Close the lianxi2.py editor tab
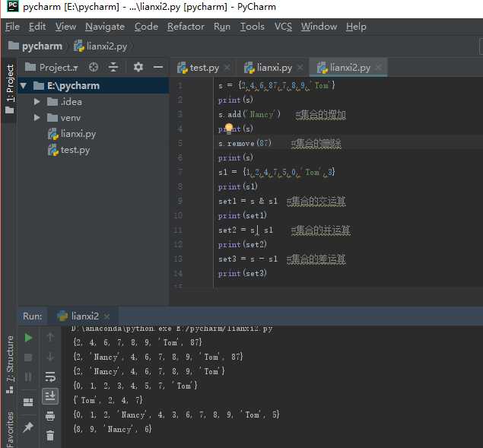This screenshot has width=483, height=448. pyautogui.click(x=379, y=68)
